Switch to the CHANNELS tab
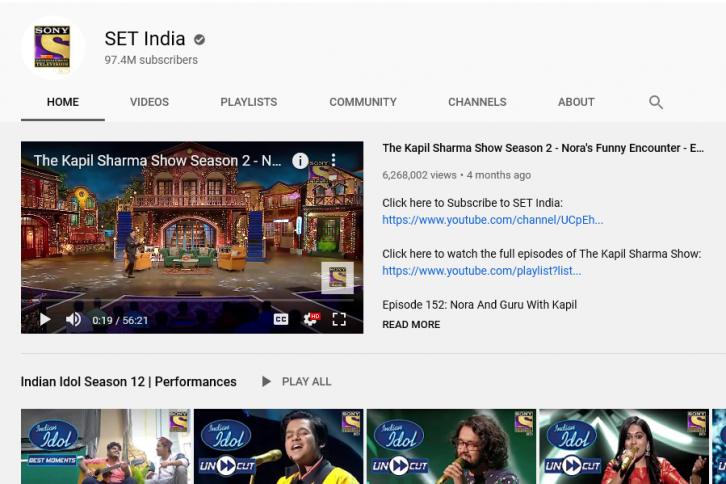726x484 pixels. tap(477, 102)
